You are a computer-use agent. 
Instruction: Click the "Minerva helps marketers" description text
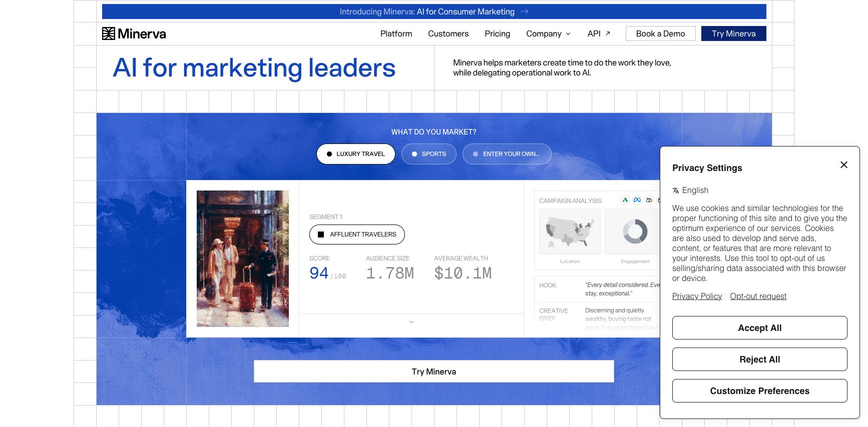(x=562, y=67)
